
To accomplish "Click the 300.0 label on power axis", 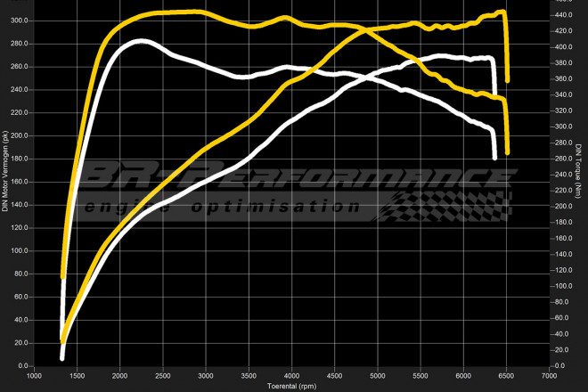I will pos(20,20).
